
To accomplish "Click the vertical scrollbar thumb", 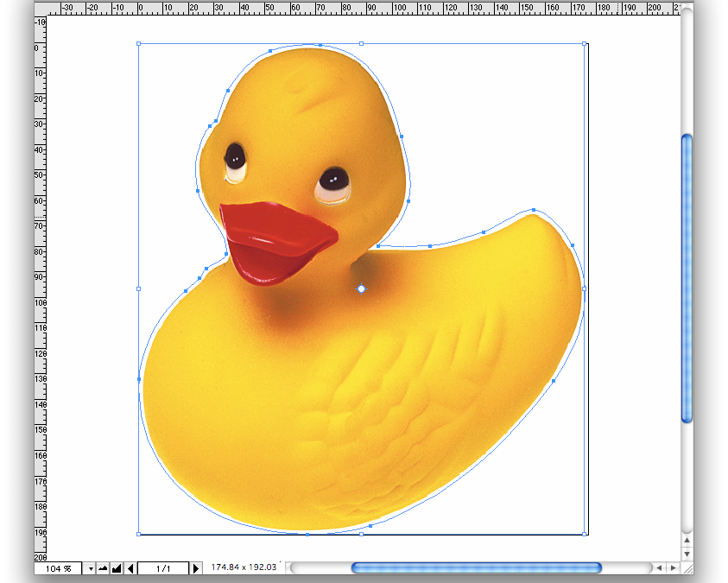I will [x=687, y=278].
